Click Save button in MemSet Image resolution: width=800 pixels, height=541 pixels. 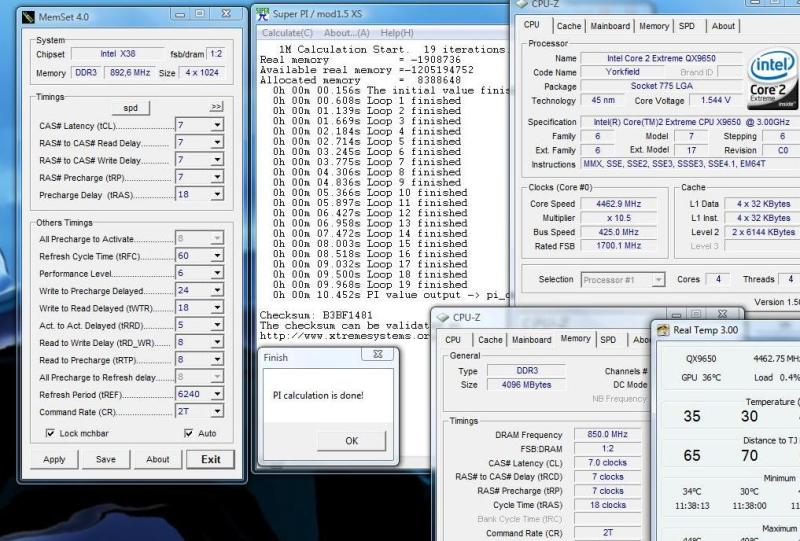click(x=106, y=459)
